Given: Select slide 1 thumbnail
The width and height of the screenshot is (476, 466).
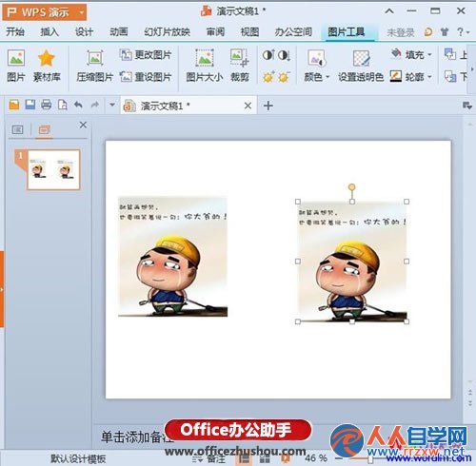Looking at the screenshot, I should tap(53, 170).
